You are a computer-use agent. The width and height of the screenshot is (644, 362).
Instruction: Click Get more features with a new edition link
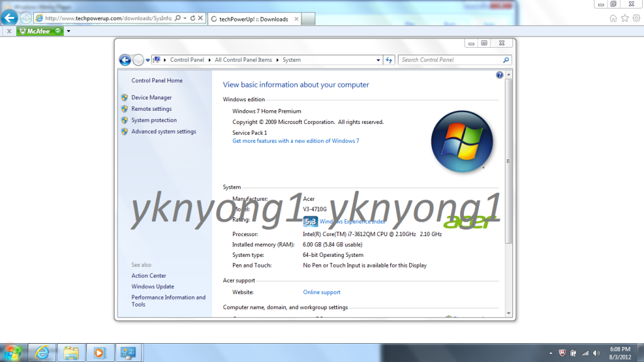click(296, 141)
